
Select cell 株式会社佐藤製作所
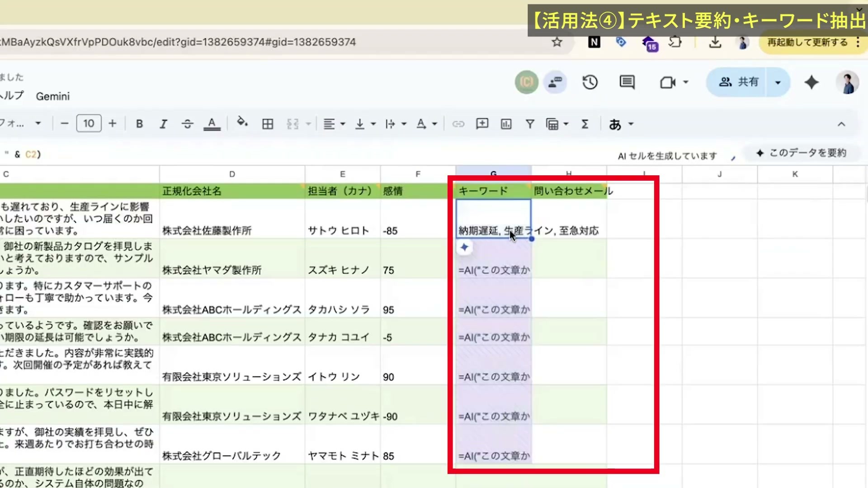(x=232, y=219)
